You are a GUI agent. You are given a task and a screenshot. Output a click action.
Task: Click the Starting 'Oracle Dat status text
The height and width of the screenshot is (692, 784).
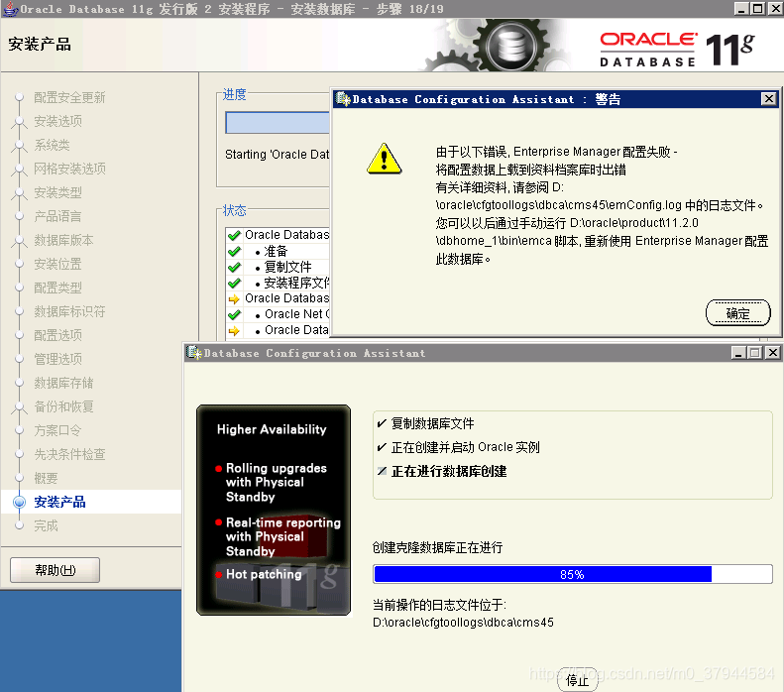pos(277,154)
